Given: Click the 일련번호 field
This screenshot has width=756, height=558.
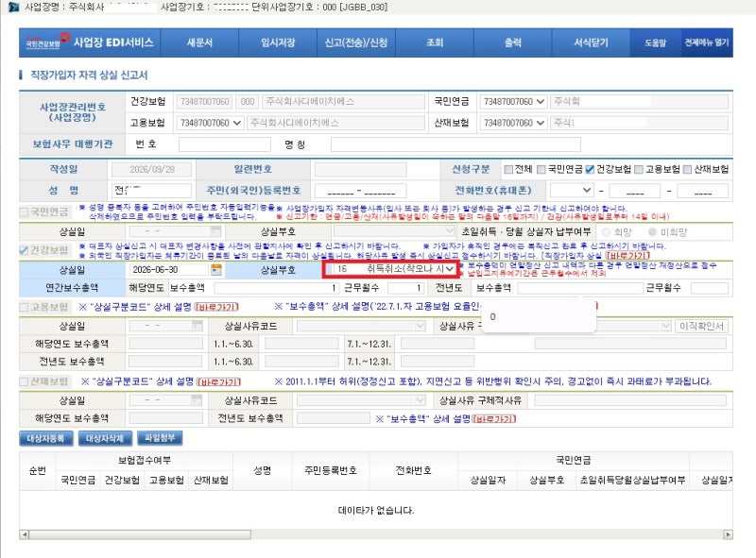Looking at the screenshot, I should tap(360, 169).
